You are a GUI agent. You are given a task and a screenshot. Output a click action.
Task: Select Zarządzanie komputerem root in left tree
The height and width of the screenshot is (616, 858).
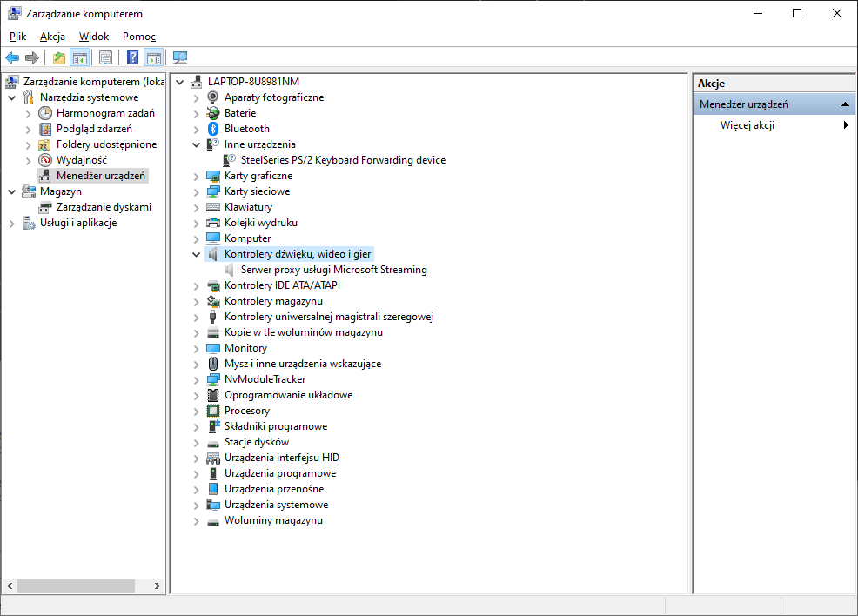(94, 82)
